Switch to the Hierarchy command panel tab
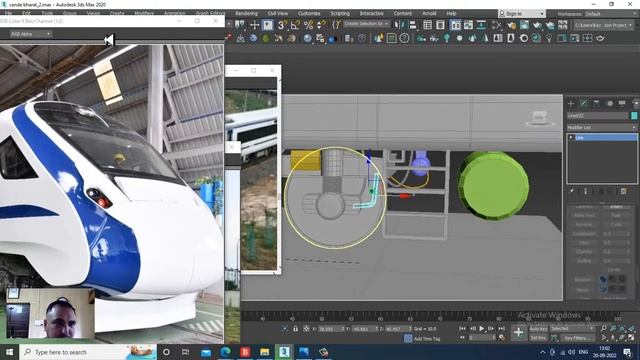The height and width of the screenshot is (360, 640). click(596, 103)
